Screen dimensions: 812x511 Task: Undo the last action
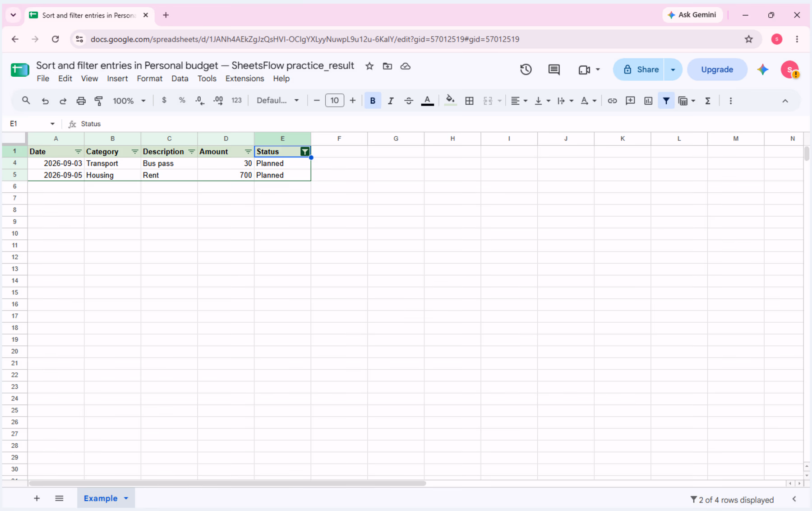pyautogui.click(x=45, y=101)
